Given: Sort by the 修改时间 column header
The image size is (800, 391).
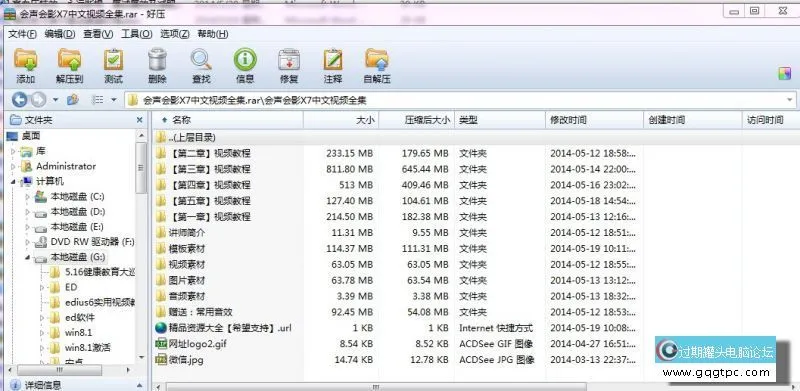Looking at the screenshot, I should 594,120.
